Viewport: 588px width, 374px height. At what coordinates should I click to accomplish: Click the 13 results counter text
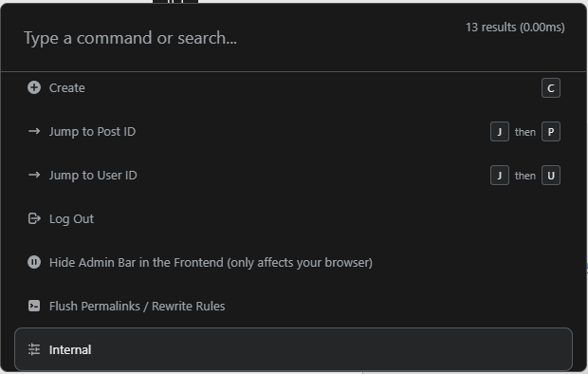tap(515, 28)
